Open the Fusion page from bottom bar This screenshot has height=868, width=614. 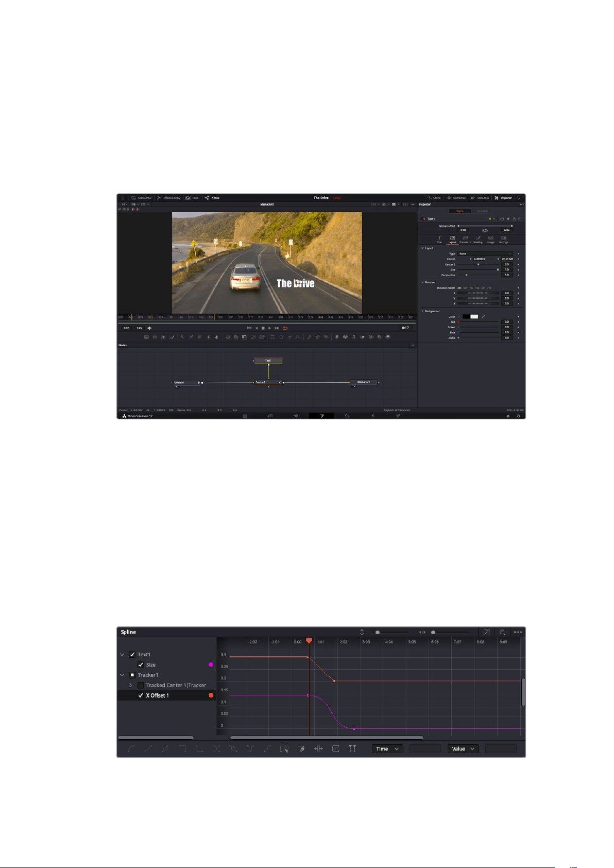pyautogui.click(x=321, y=416)
